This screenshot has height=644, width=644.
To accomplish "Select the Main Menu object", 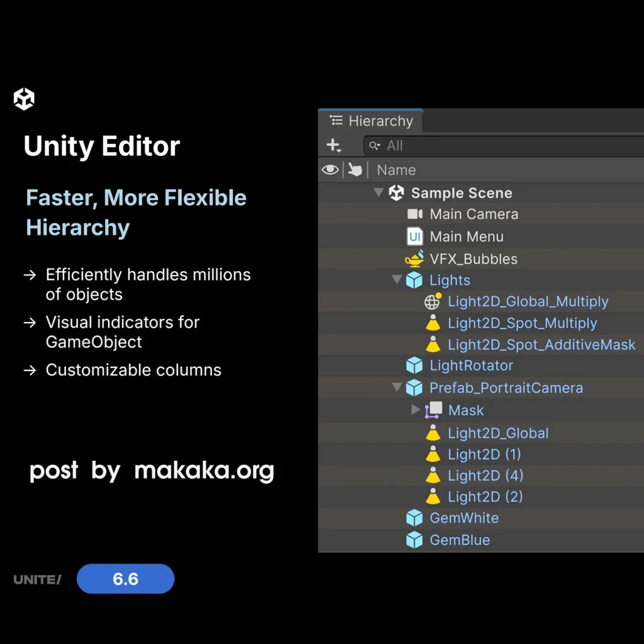I will (x=467, y=236).
